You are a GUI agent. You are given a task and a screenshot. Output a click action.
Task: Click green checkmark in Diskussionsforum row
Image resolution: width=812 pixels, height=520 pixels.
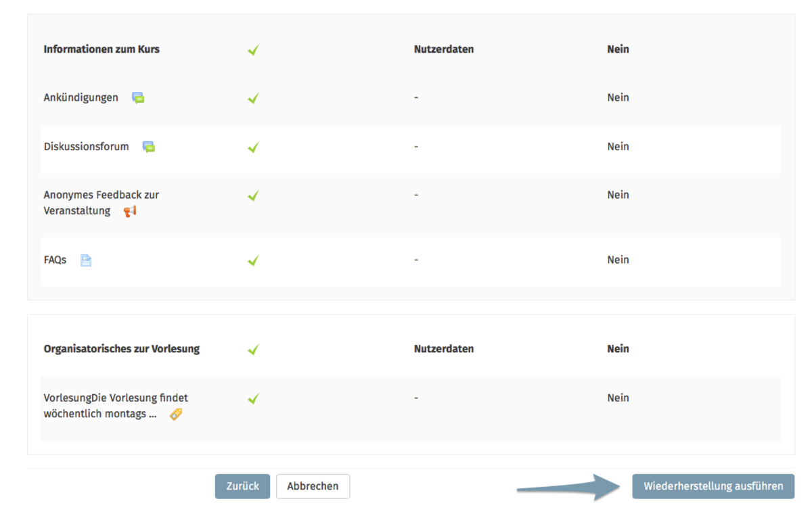click(x=253, y=147)
